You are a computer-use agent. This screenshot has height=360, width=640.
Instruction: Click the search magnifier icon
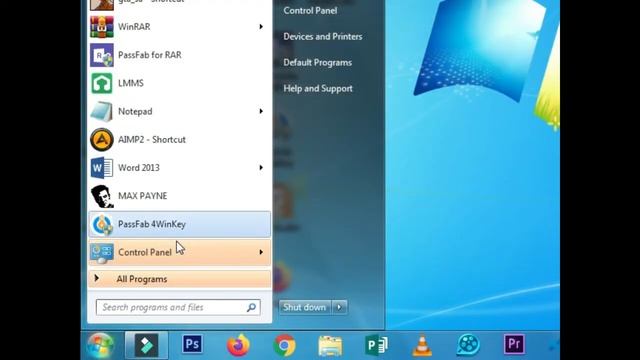pos(251,307)
